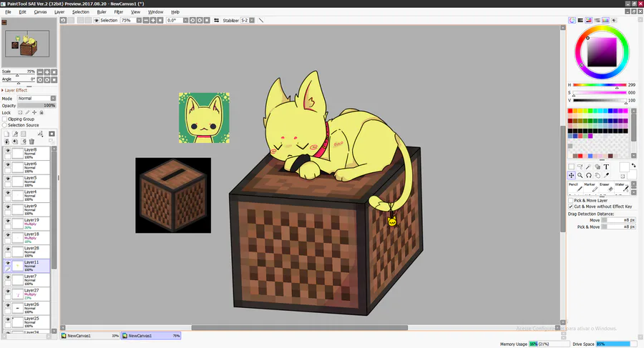Uncheck Cut & Move without Effect Key
This screenshot has width=644, height=348.
click(571, 207)
